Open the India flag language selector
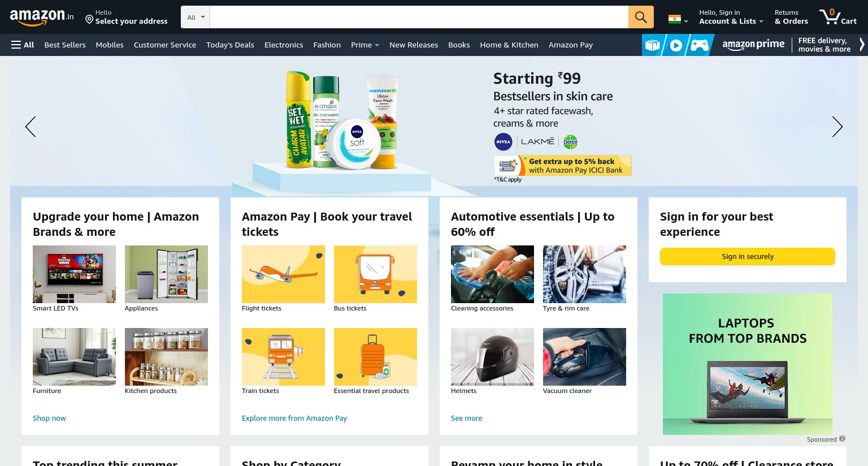 [678, 20]
